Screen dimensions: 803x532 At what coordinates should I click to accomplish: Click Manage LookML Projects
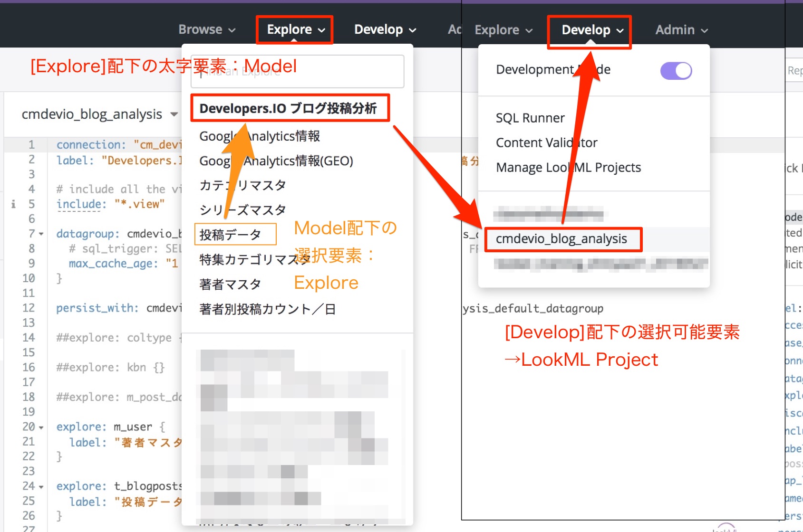(x=568, y=167)
